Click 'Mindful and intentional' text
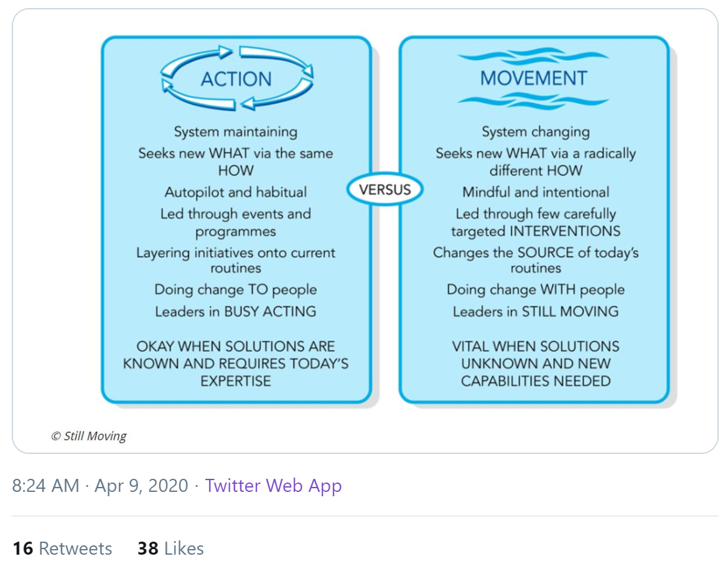The width and height of the screenshot is (728, 569). (536, 192)
